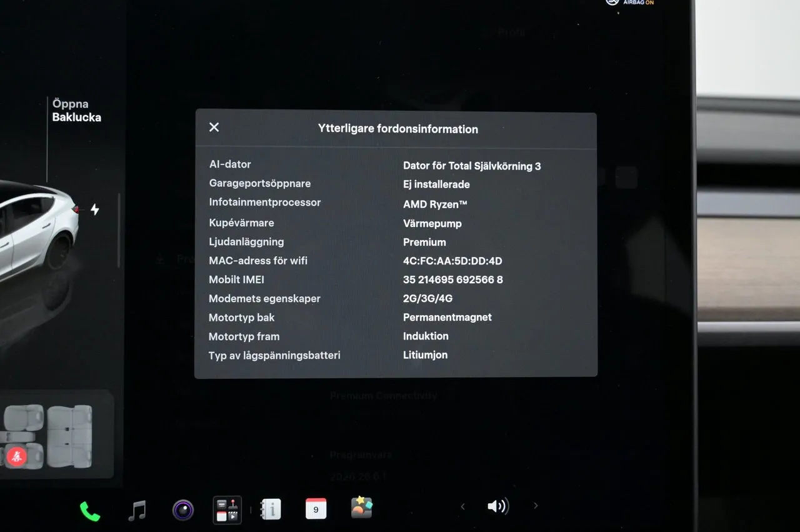Select the 'Mobilt IMEI' label
Viewport: 800px width, 532px height.
coord(236,279)
